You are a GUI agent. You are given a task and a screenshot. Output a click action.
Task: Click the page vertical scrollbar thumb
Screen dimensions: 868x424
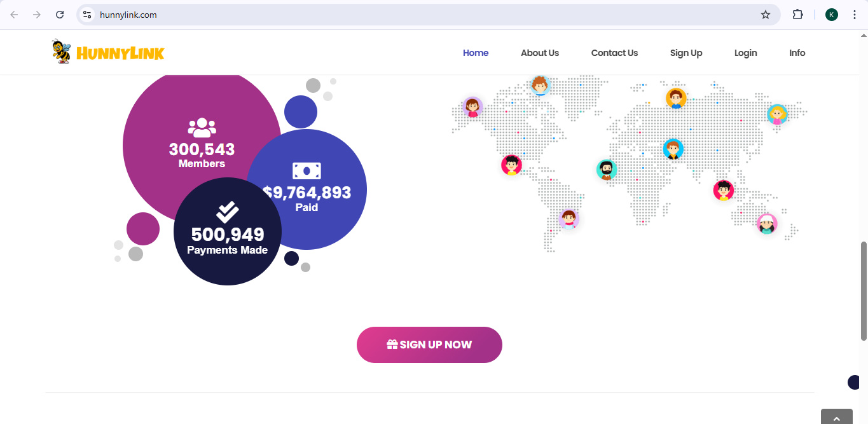pos(864,290)
